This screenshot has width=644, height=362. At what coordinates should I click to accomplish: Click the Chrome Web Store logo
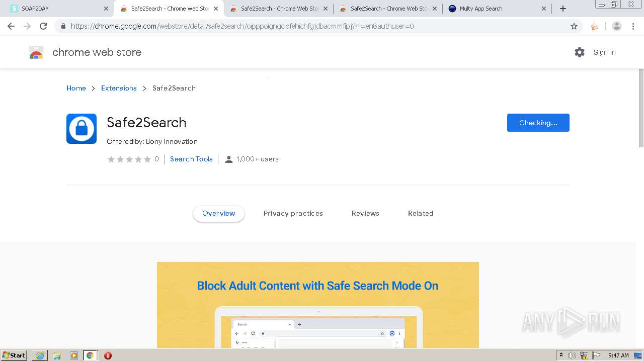(x=36, y=52)
